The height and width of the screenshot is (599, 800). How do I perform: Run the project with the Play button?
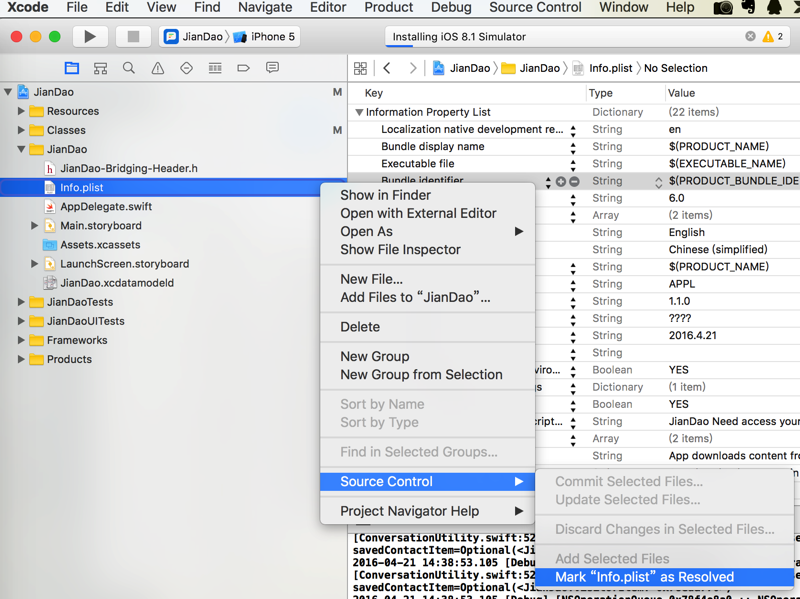[x=90, y=37]
